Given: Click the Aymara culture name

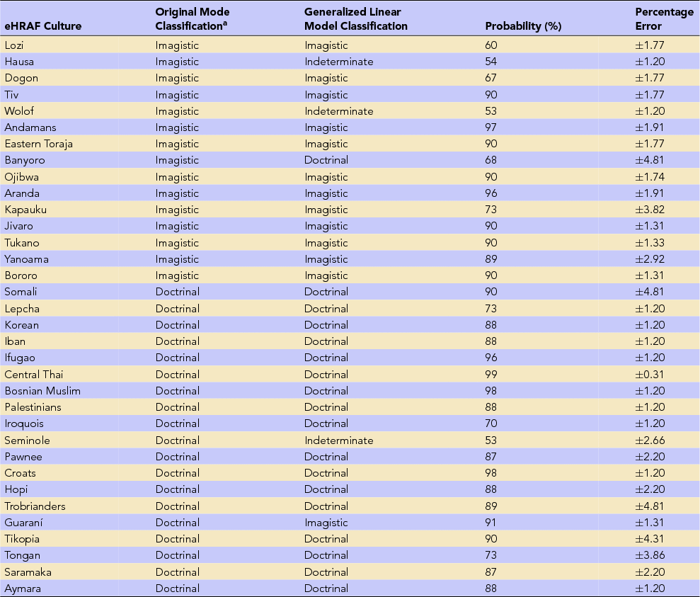Looking at the screenshot, I should 22,589.
